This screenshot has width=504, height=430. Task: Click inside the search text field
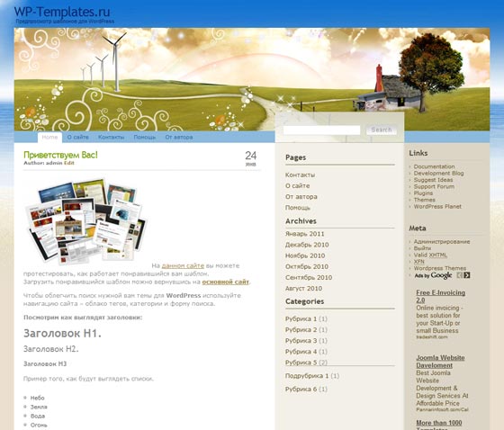click(322, 130)
